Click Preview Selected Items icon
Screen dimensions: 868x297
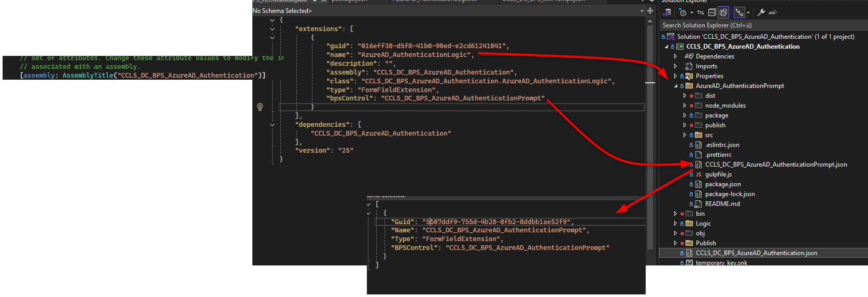[773, 12]
